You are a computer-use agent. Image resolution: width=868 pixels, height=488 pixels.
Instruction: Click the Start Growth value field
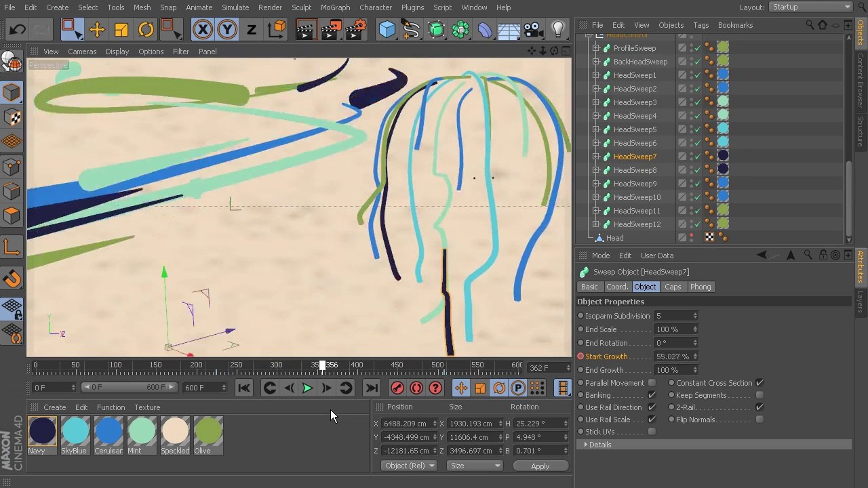673,357
